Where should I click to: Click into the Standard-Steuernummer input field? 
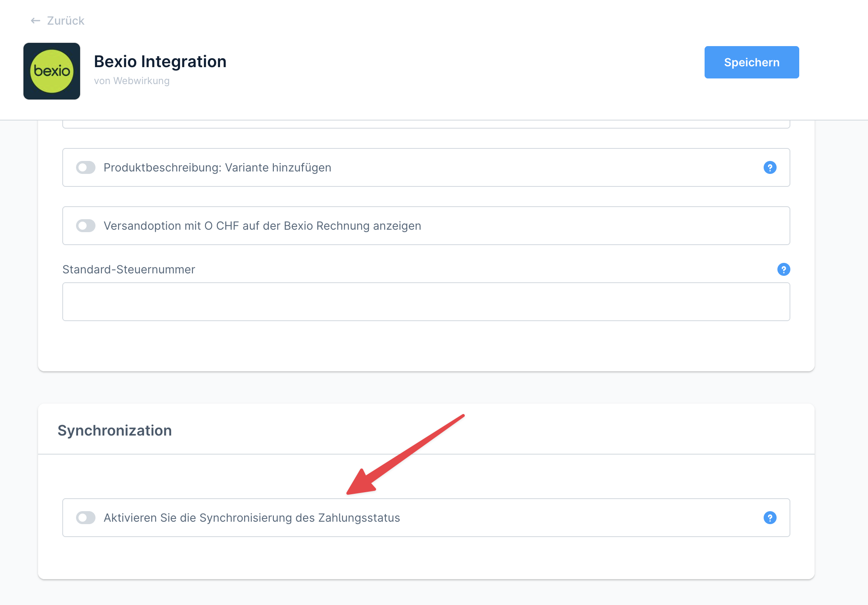pos(426,302)
